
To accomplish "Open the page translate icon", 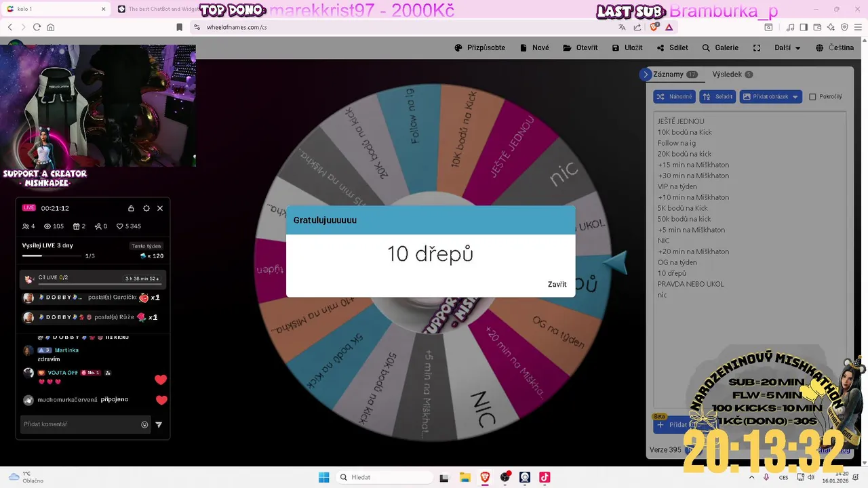I will point(622,27).
